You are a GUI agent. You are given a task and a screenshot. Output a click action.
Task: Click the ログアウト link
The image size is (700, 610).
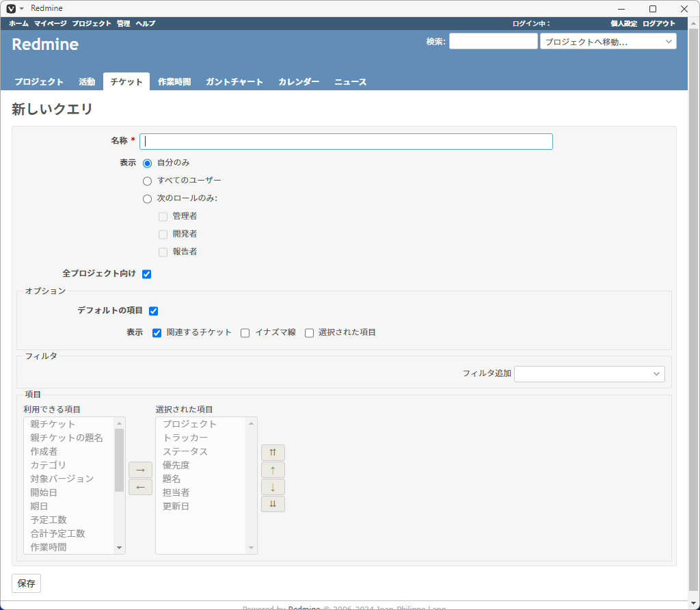click(659, 24)
